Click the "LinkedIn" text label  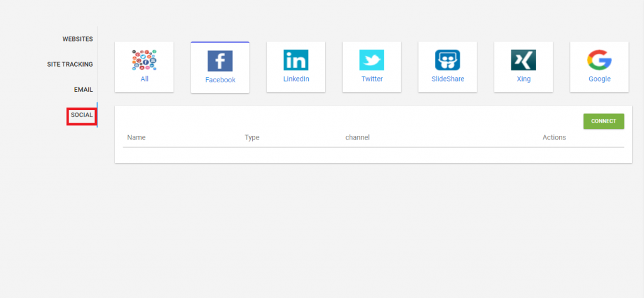pos(296,79)
